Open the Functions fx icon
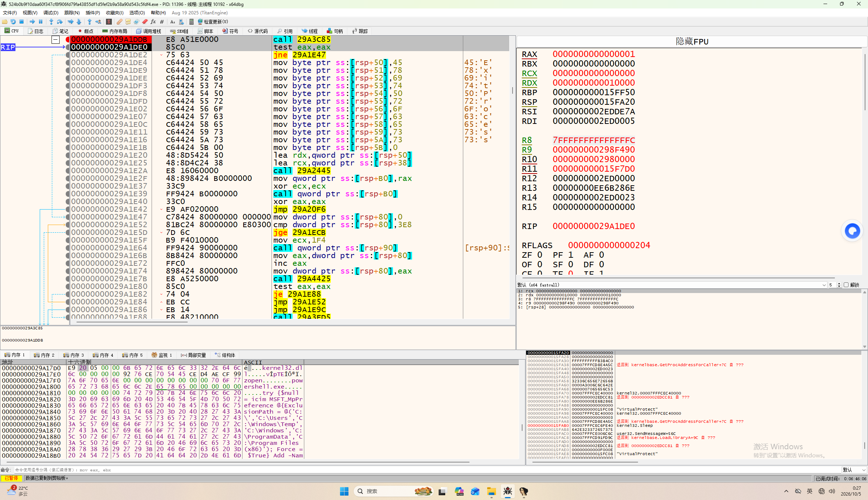Screen dimensions: 868x500 coord(153,22)
